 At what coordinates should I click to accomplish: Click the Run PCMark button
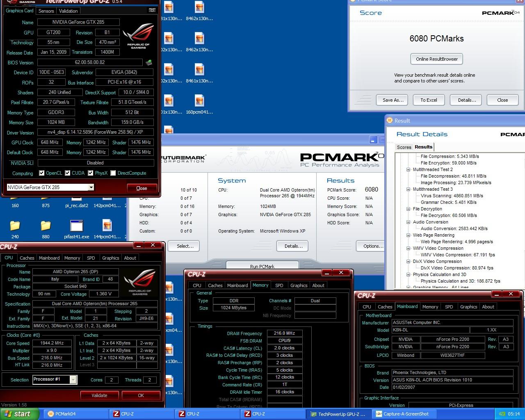point(262,266)
